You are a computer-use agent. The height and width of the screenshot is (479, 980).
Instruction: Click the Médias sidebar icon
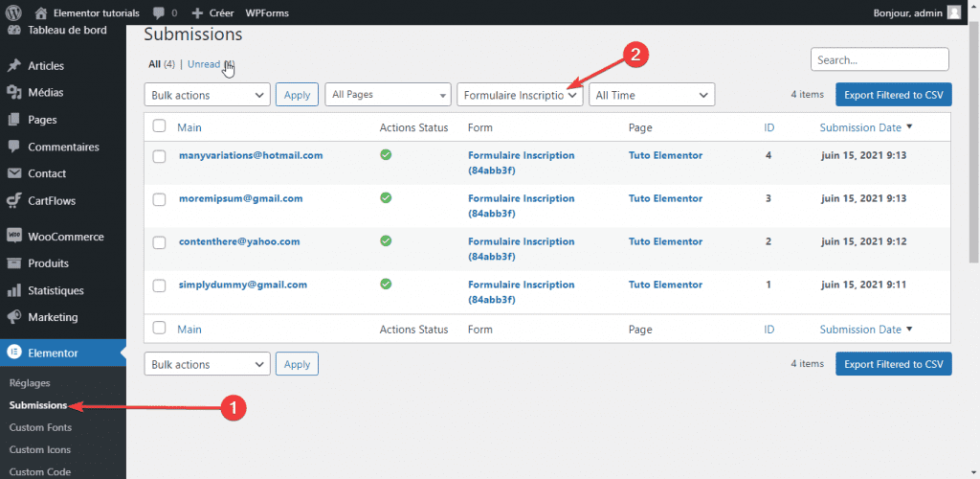click(14, 93)
